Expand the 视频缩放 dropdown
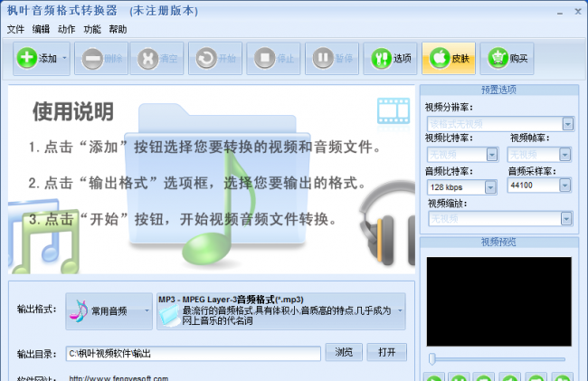Screen dimensions: 588x381 (x=566, y=219)
